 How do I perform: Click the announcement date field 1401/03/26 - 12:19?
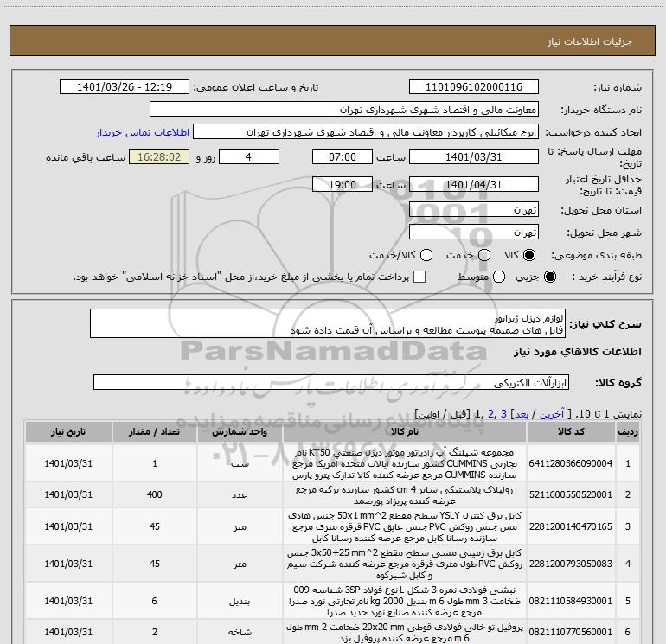[125, 86]
